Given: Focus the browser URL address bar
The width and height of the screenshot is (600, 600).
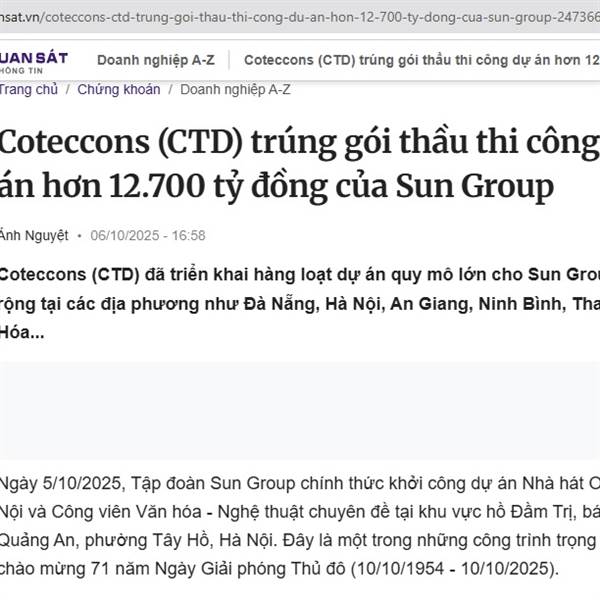Looking at the screenshot, I should point(300,16).
